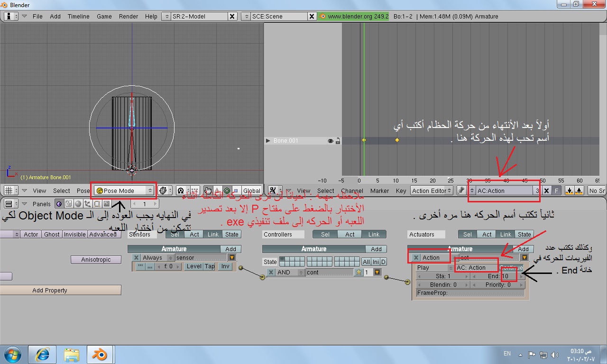Screen dimensions: 607x364
Task: Open the Scene buttons context icon
Action: point(106,204)
